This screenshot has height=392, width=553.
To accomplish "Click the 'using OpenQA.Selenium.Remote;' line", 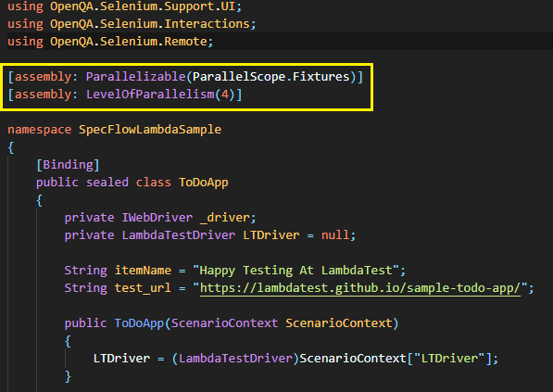I will [110, 42].
